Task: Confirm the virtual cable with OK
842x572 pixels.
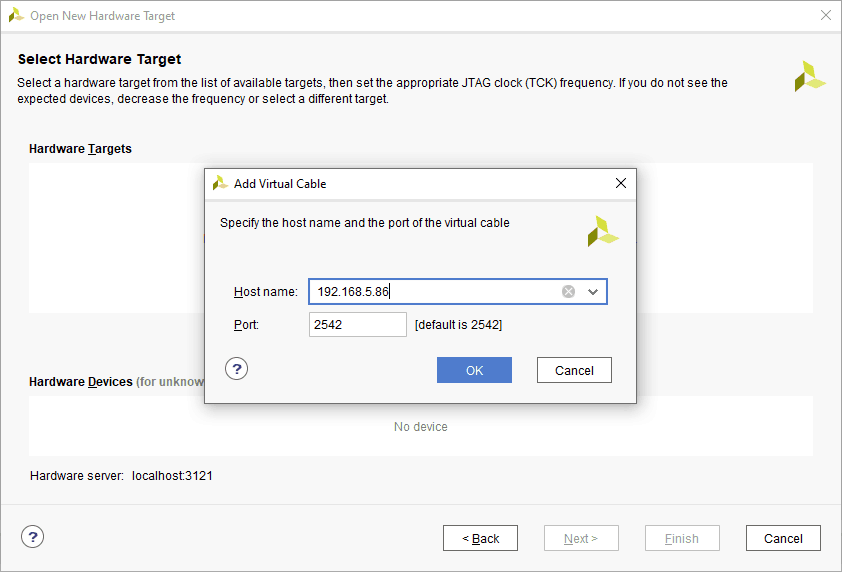Action: pos(474,370)
